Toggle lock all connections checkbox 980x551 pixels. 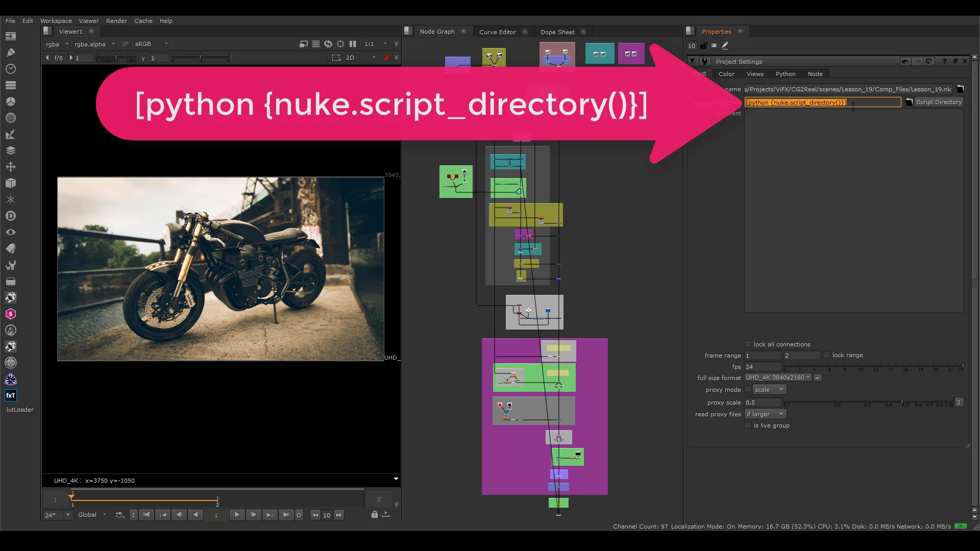click(x=748, y=344)
